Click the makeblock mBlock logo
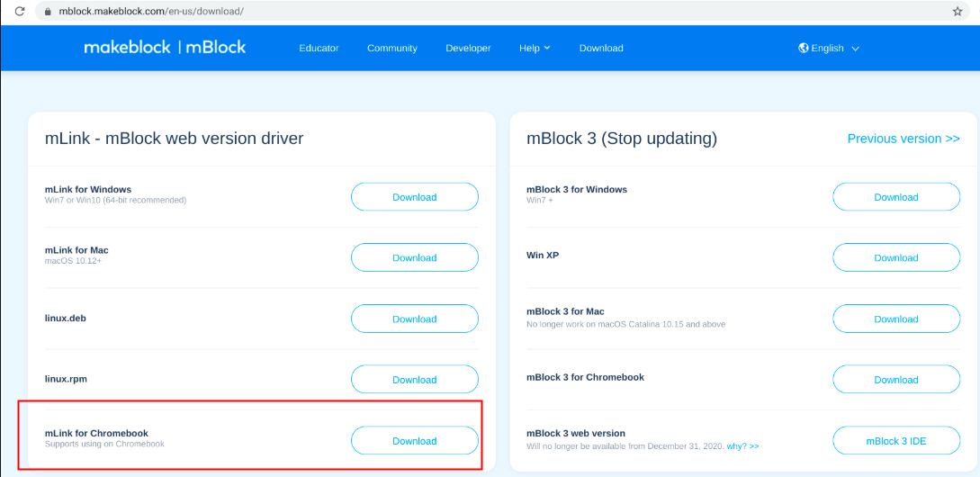The image size is (980, 477). [x=165, y=48]
